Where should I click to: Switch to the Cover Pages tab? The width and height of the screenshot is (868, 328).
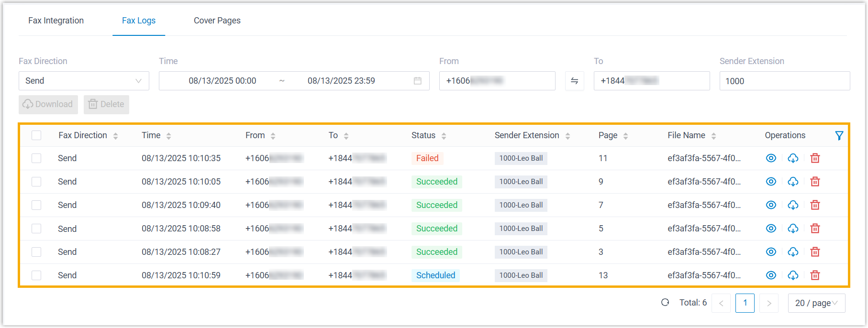(217, 21)
